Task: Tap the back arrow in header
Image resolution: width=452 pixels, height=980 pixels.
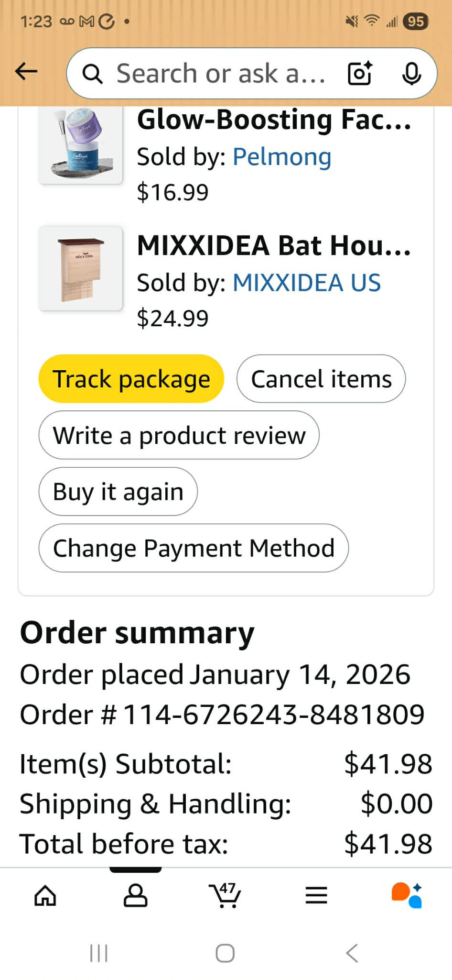Action: (x=26, y=72)
